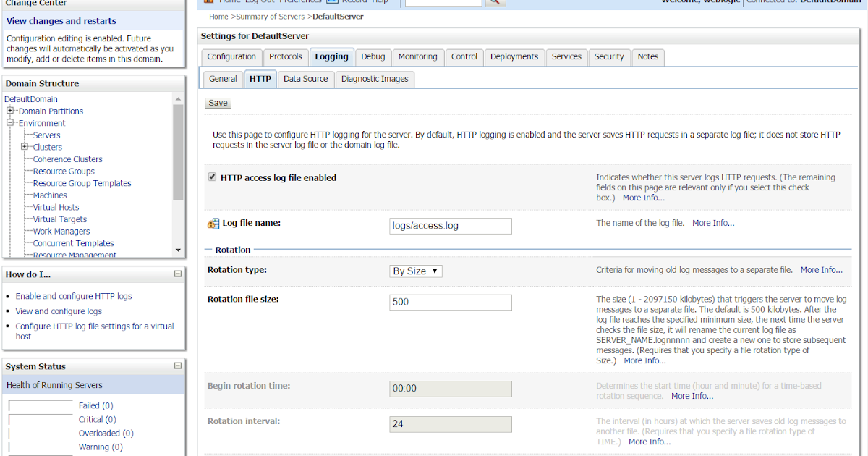Expand the Domain Partitions node
This screenshot has height=456, width=868.
tap(9, 111)
